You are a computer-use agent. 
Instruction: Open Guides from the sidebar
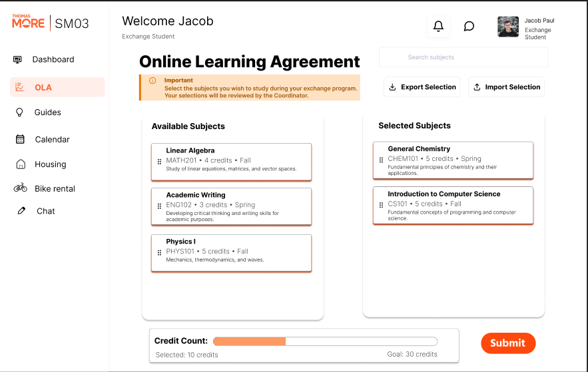(x=47, y=112)
